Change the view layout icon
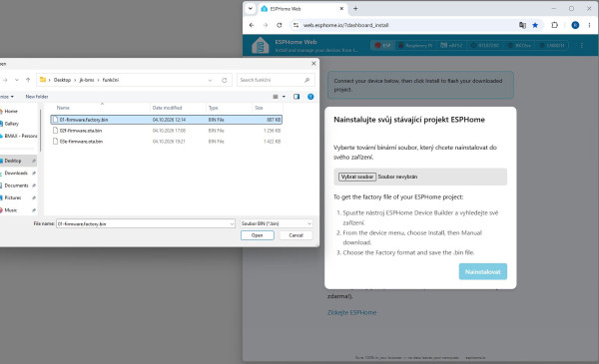The height and width of the screenshot is (364, 599). pyautogui.click(x=276, y=97)
